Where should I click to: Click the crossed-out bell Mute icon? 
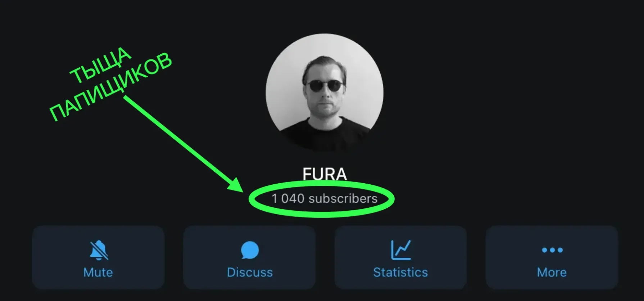point(99,250)
